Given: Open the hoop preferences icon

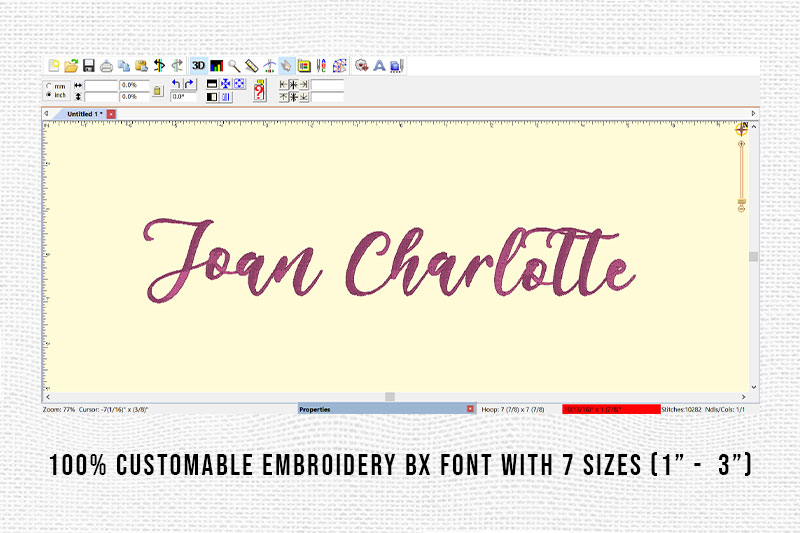Looking at the screenshot, I should pos(304,66).
